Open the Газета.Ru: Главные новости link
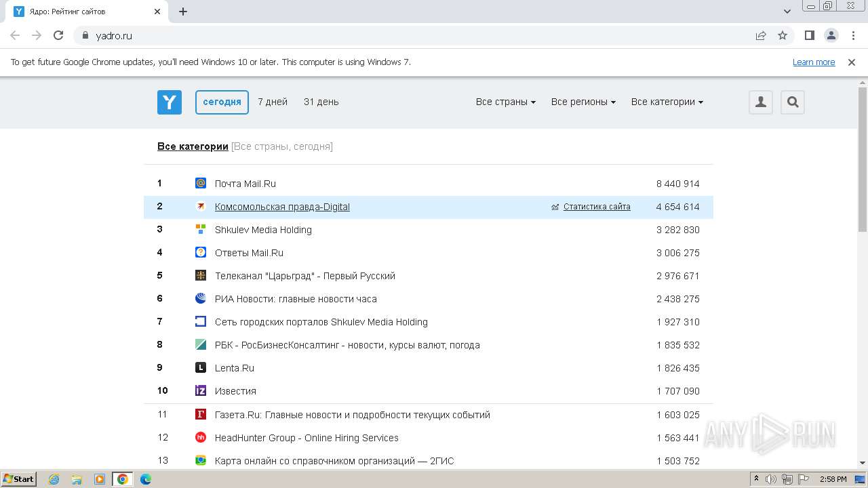Viewport: 868px width, 488px height. [x=353, y=415]
